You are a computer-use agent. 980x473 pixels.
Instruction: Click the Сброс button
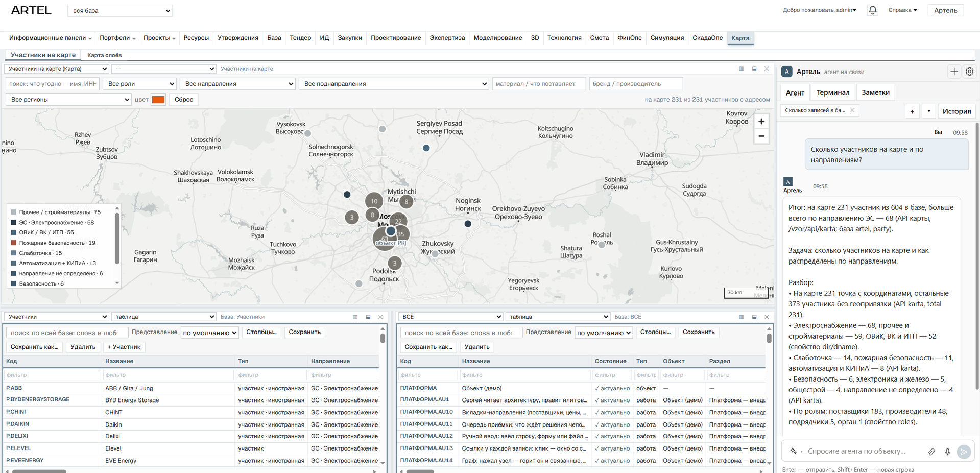[184, 100]
